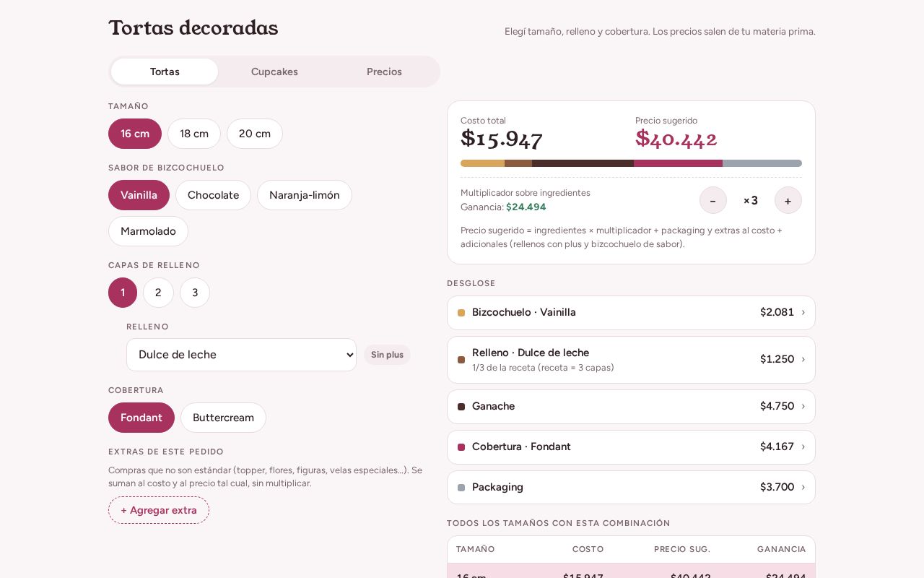
Task: Pick the 20 cm cake size
Action: tap(255, 134)
